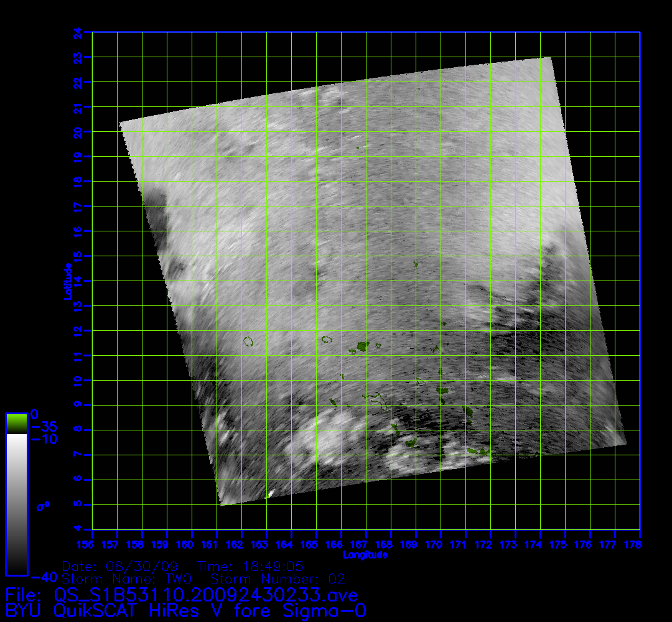Click the grayscale gradient bar in the legend
Image resolution: width=672 pixels, height=622 pixels.
coord(16,504)
